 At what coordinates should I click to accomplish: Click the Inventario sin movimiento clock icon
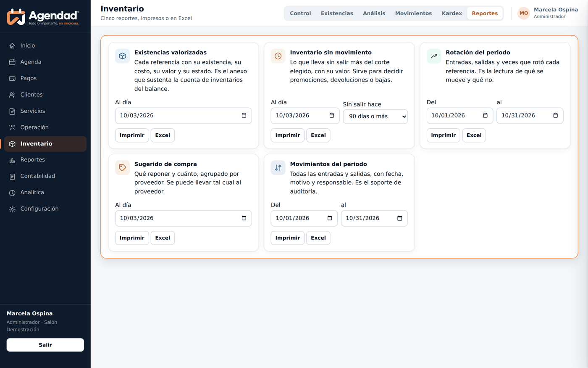click(278, 56)
